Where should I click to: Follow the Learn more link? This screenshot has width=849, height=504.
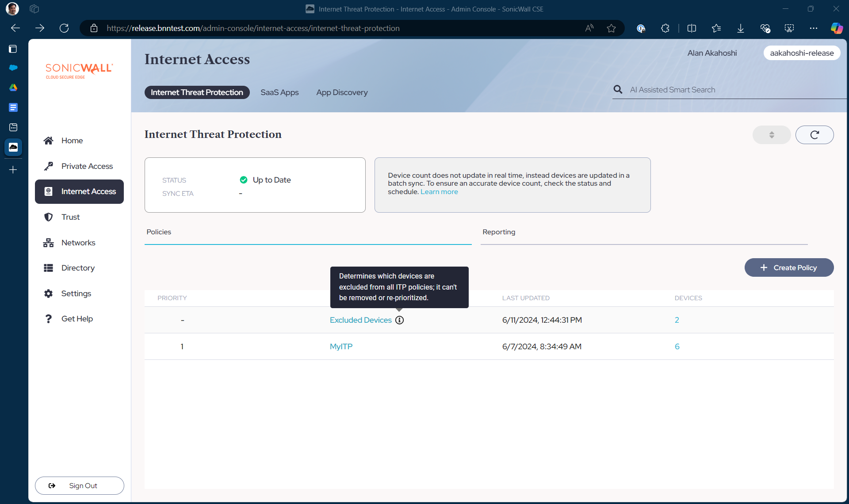coord(439,192)
